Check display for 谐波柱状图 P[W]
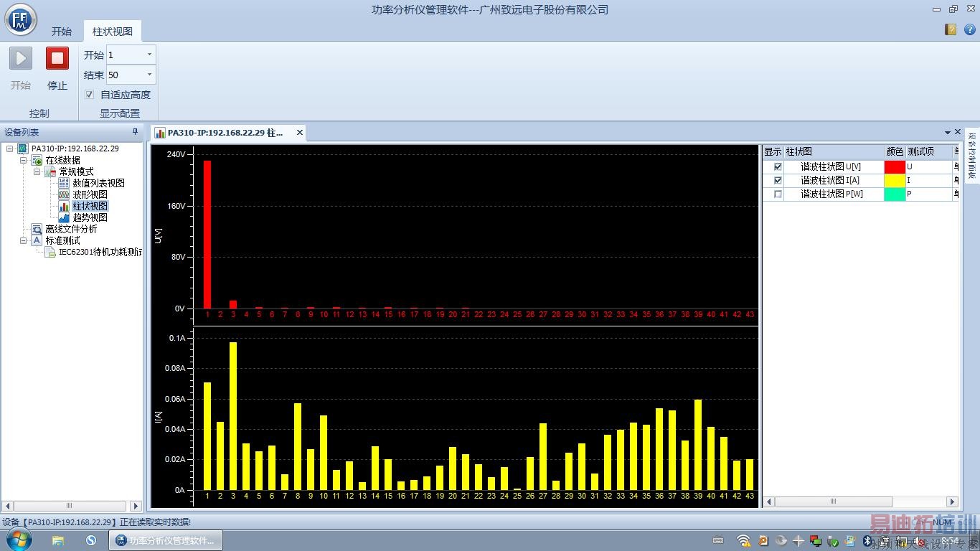Screen dimensions: 980x551 [x=778, y=194]
